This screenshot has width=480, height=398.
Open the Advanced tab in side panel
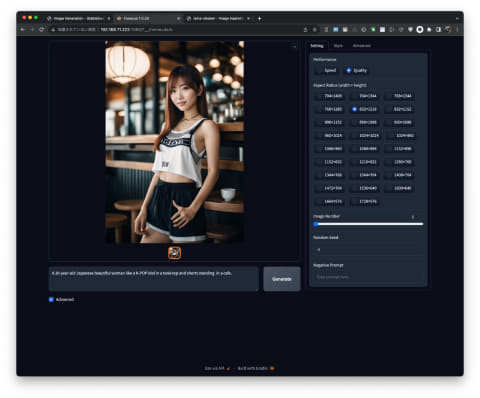pos(362,46)
